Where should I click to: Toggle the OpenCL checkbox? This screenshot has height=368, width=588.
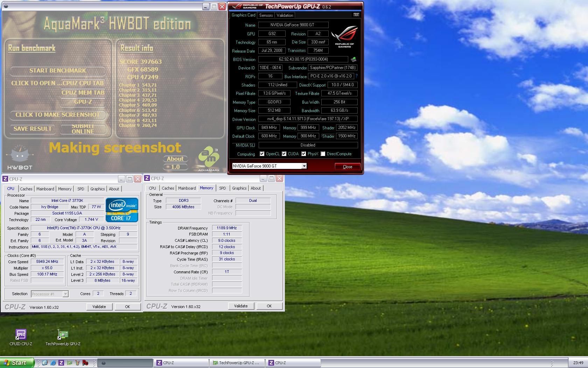tap(262, 154)
